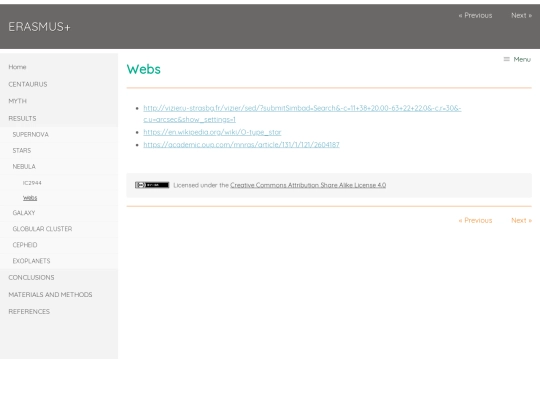
Task: Open the Wikipedia O-type star link
Action: (212, 132)
